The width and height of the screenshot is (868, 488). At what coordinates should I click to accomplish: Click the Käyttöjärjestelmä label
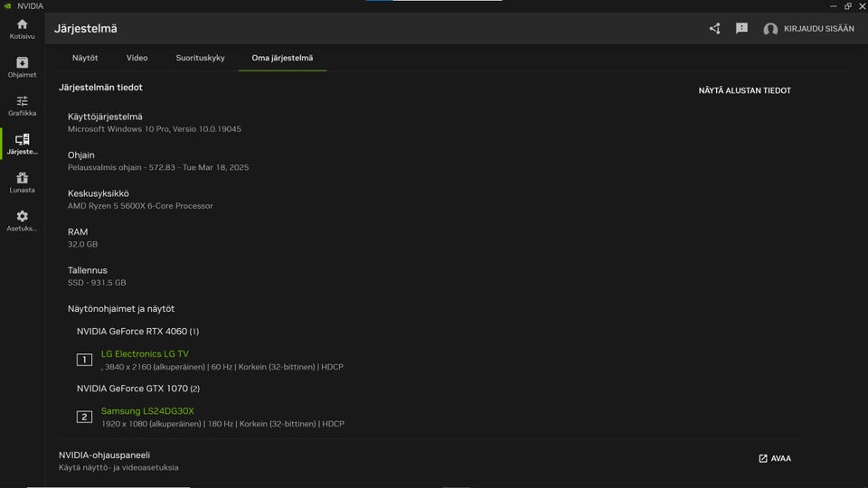[x=105, y=117]
